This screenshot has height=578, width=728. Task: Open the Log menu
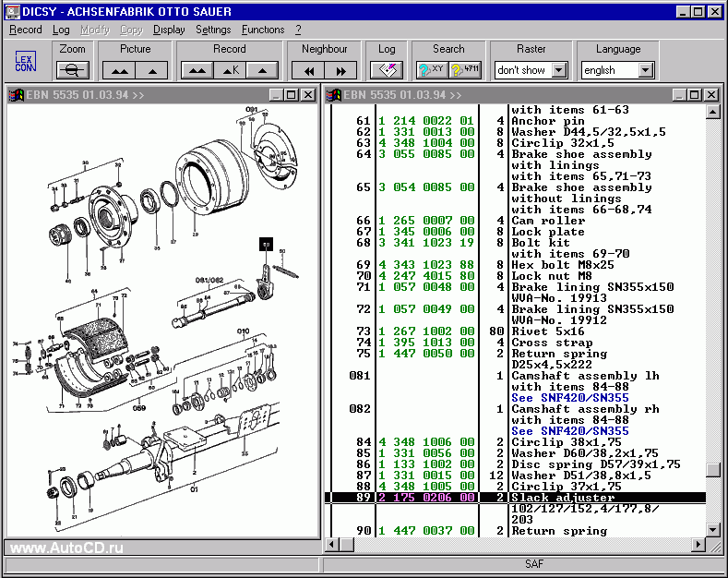(x=61, y=30)
